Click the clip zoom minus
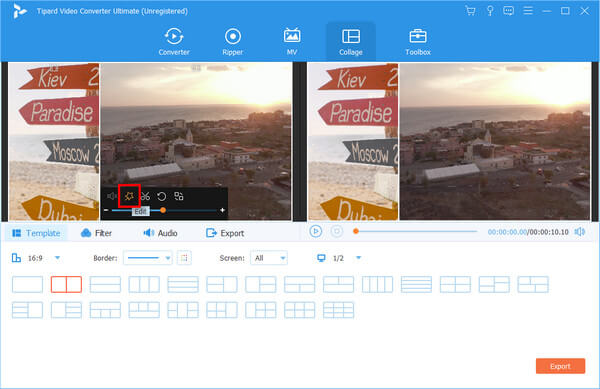 click(106, 210)
